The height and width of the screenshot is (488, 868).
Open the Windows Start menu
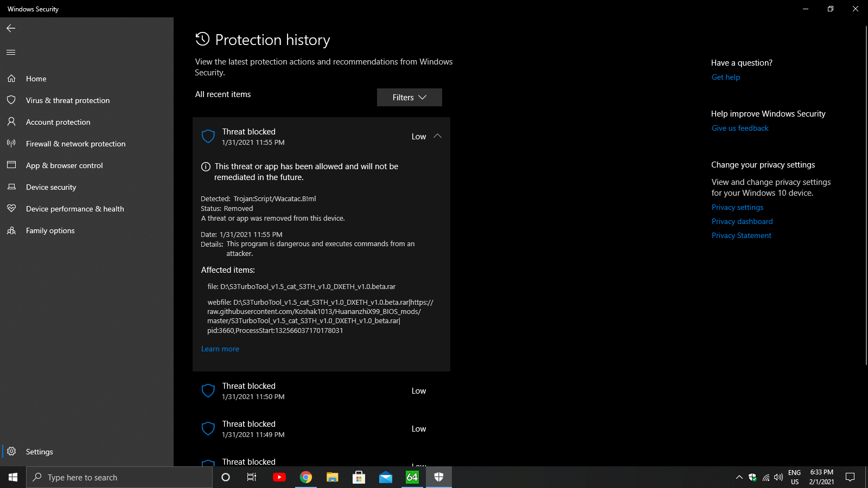tap(13, 477)
